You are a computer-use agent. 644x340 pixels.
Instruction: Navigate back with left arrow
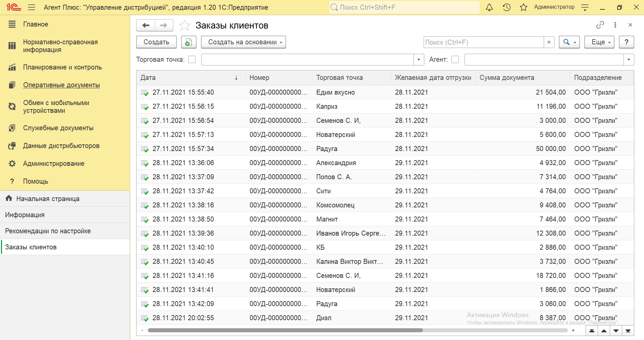[146, 26]
